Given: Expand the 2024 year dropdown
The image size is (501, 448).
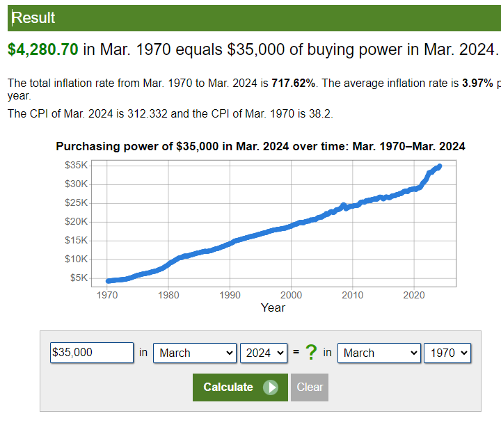Looking at the screenshot, I should click(x=263, y=353).
